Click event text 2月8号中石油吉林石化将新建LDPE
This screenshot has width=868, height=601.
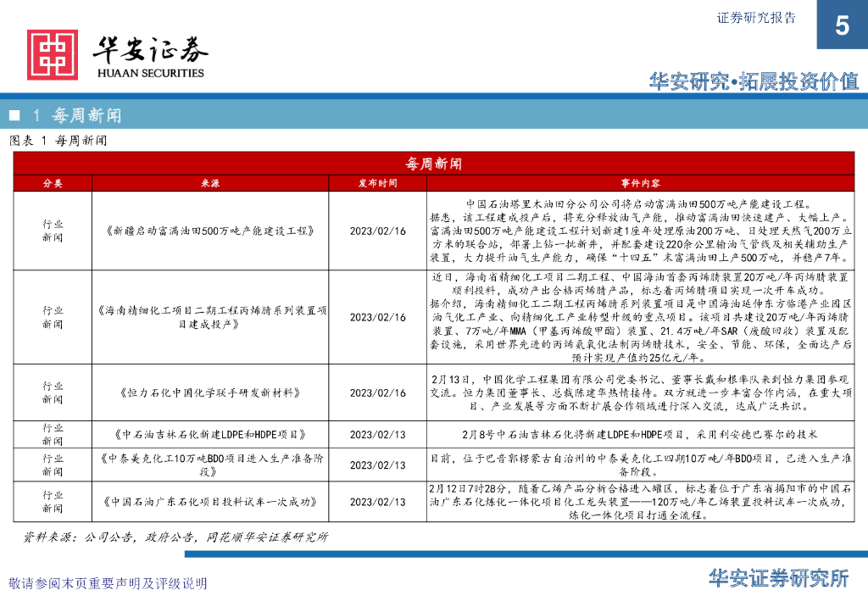click(x=641, y=434)
